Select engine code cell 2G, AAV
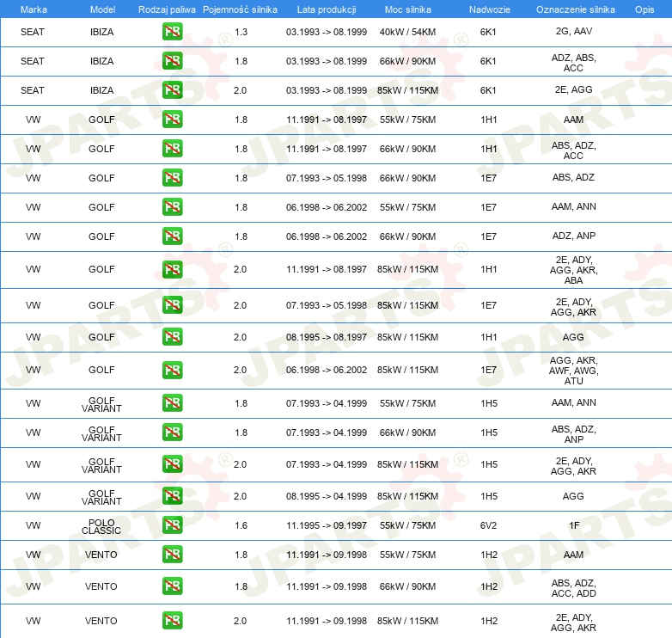The image size is (672, 638). coord(574,31)
